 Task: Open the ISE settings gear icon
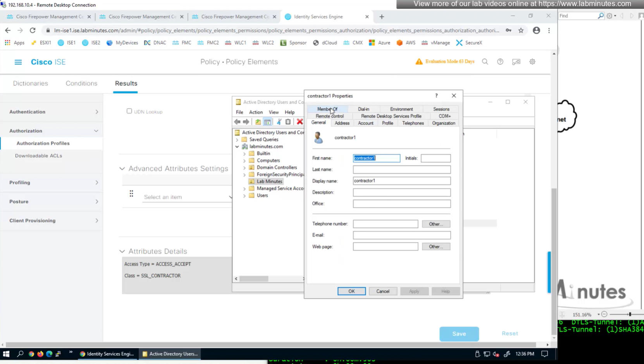point(532,62)
